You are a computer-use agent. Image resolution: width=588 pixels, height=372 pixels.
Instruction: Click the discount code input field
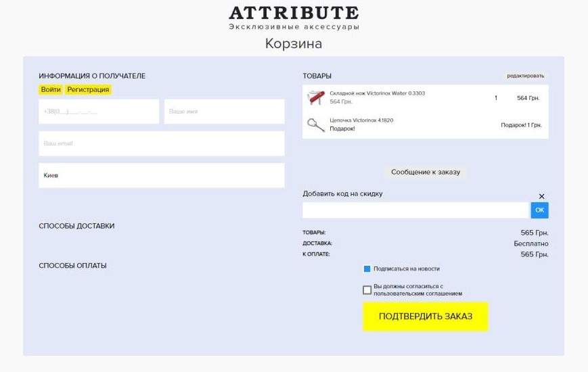coord(415,210)
